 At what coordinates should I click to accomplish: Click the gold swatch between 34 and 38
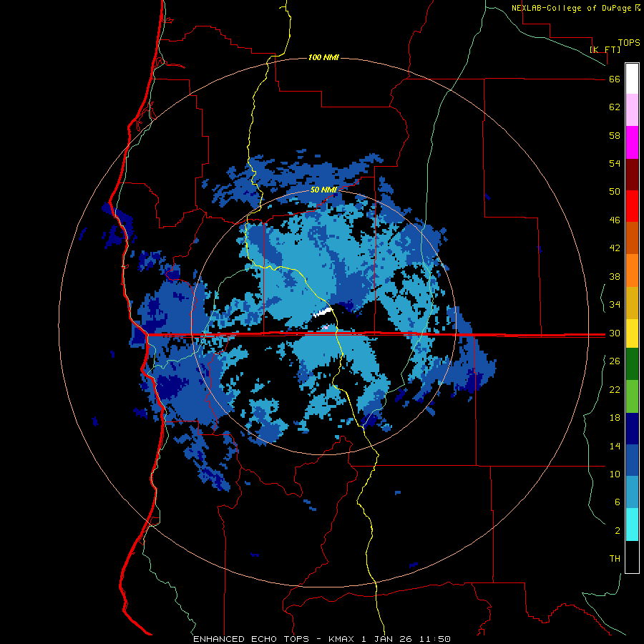tap(632, 303)
